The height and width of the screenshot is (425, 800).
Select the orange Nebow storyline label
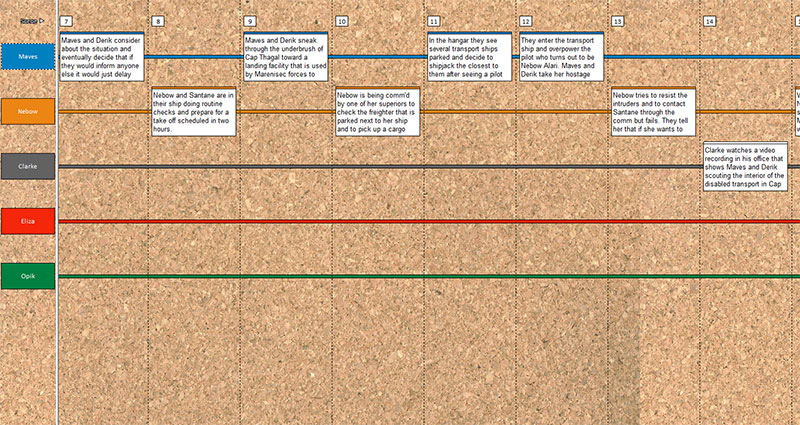pyautogui.click(x=28, y=111)
